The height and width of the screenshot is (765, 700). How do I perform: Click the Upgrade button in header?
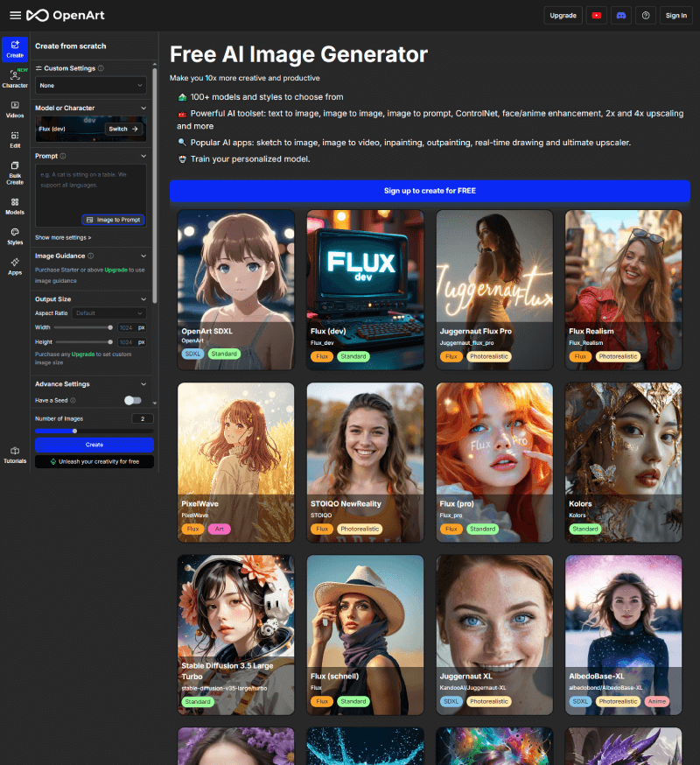click(563, 16)
